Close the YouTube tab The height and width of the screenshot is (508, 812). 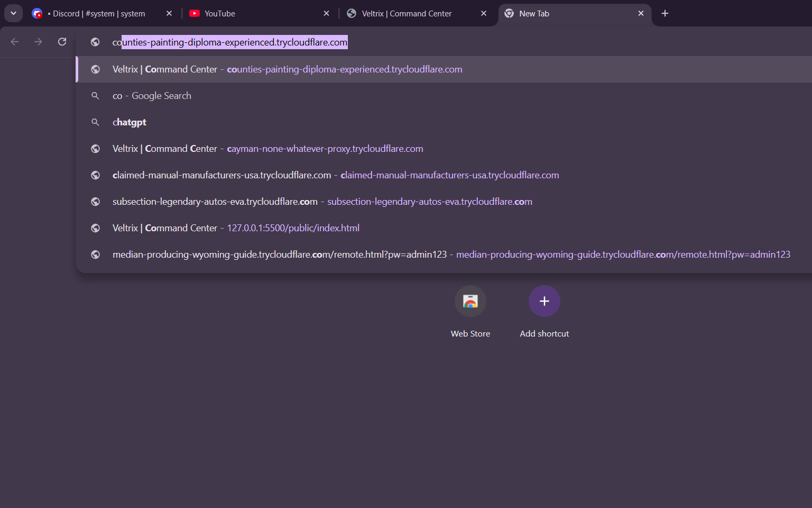(x=326, y=13)
